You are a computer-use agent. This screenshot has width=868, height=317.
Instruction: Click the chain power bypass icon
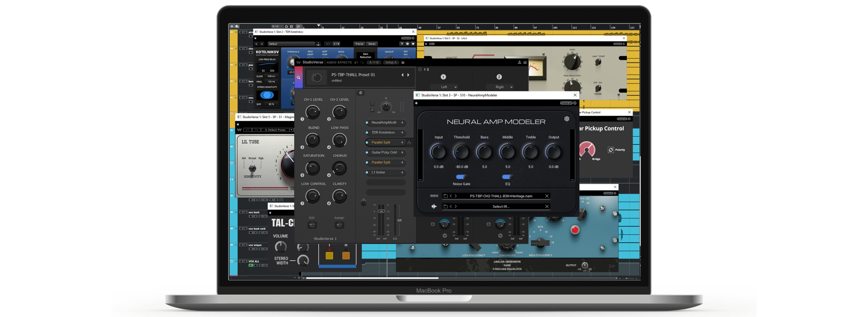[x=360, y=93]
